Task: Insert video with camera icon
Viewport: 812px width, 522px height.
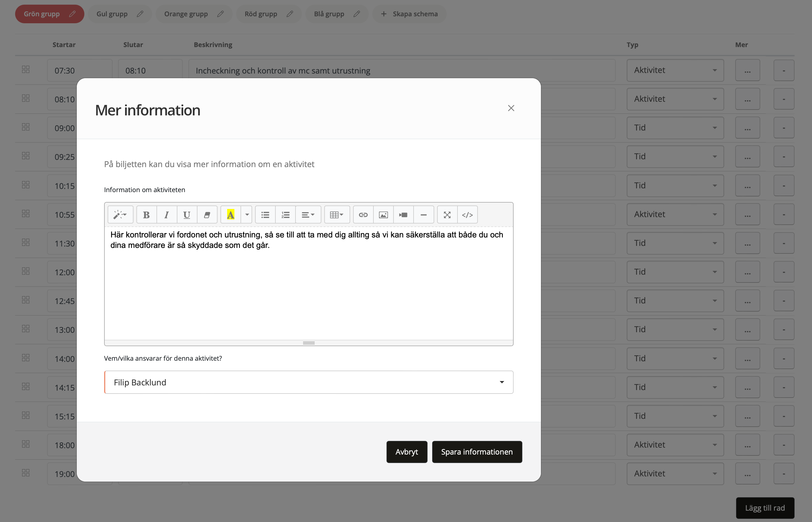Action: pyautogui.click(x=403, y=214)
